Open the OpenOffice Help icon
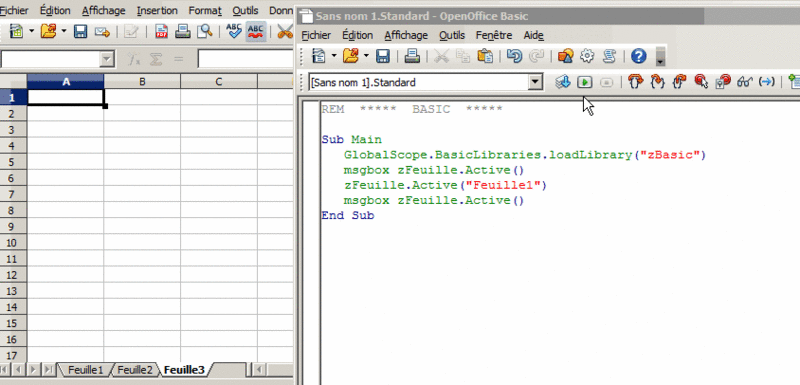The image size is (800, 385). (x=638, y=56)
